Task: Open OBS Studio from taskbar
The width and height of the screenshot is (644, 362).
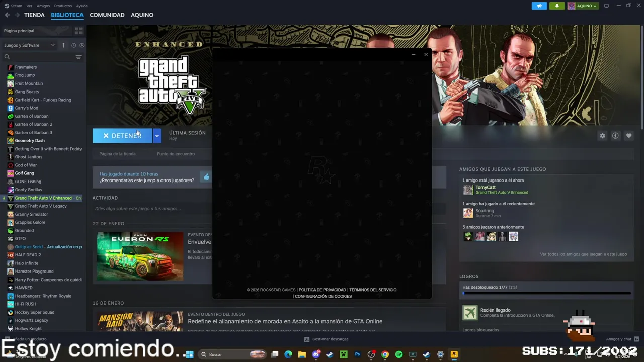Action: click(371, 354)
